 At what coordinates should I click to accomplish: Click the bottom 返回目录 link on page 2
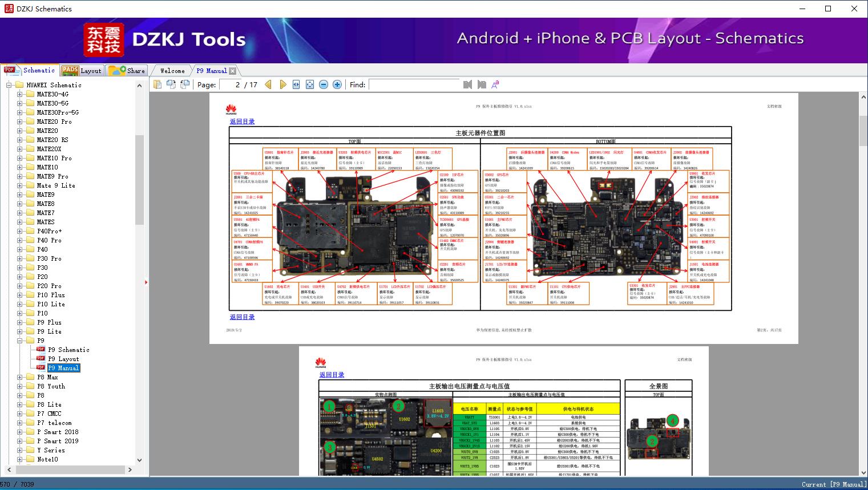(x=242, y=317)
